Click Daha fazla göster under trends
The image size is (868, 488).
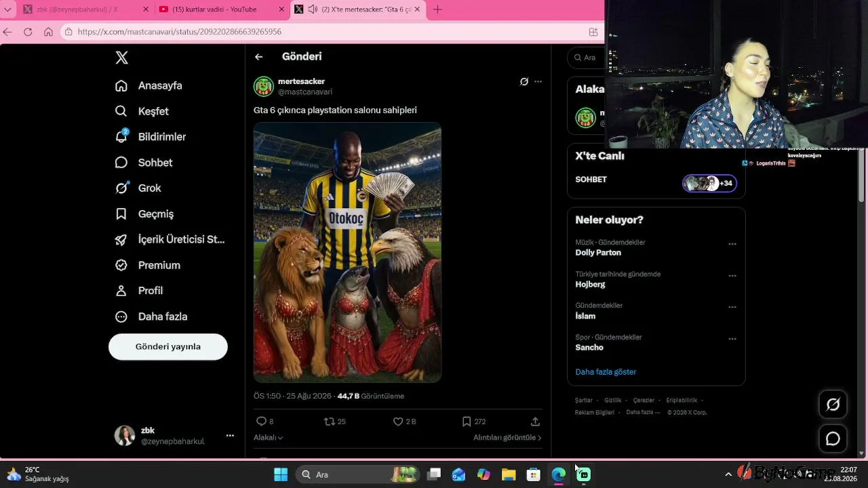pos(606,372)
